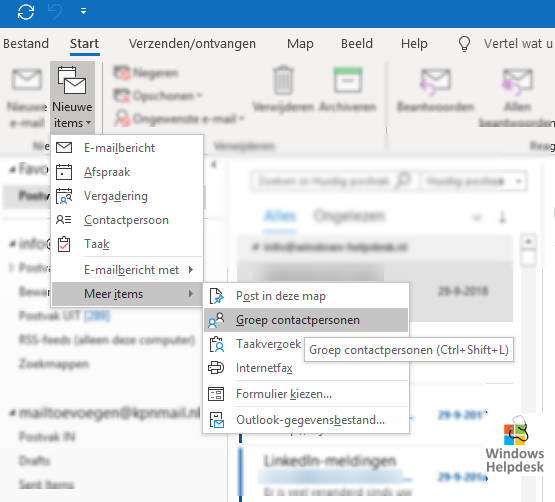Screen dimensions: 555x502
Task: Click the meeting icon beside Vergadering
Action: (x=64, y=196)
